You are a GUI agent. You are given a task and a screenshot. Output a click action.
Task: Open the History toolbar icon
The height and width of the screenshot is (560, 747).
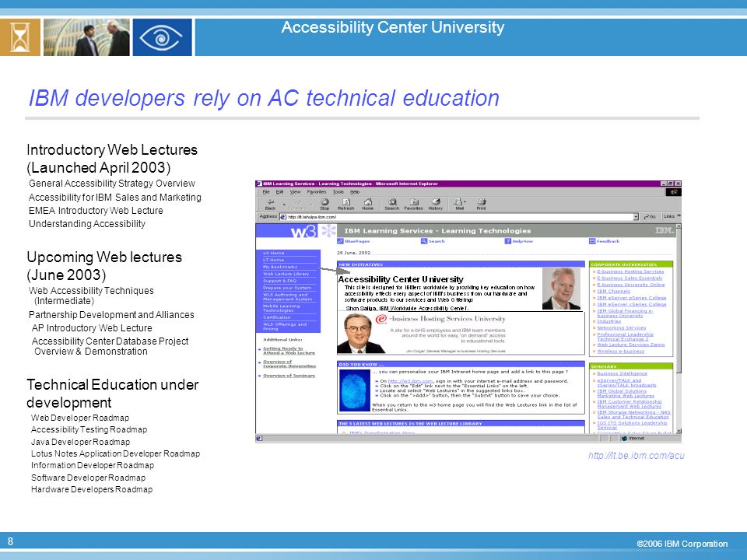pos(436,205)
